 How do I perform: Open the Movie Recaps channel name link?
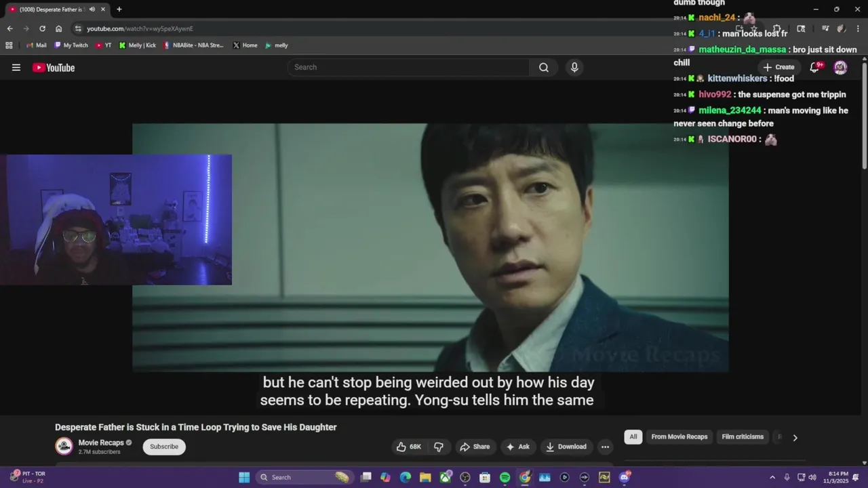point(101,443)
